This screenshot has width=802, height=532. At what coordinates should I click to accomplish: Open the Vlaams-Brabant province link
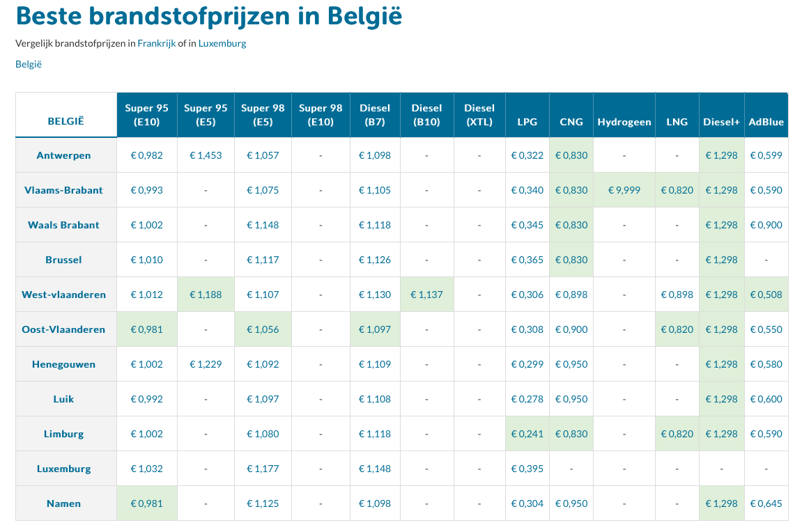point(63,190)
